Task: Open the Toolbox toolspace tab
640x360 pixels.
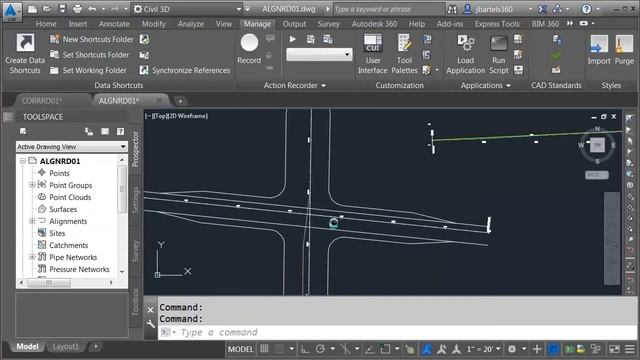Action: pyautogui.click(x=136, y=302)
